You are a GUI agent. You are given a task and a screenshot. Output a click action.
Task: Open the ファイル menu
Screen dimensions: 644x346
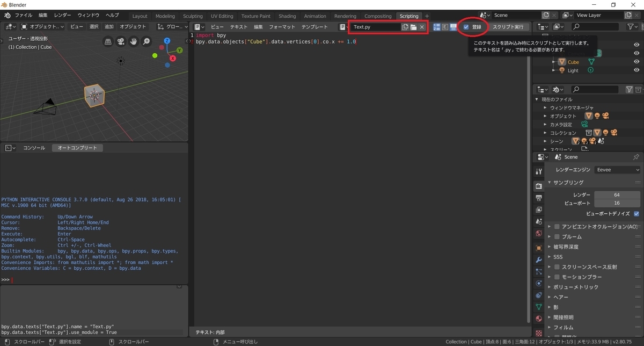[x=23, y=15]
